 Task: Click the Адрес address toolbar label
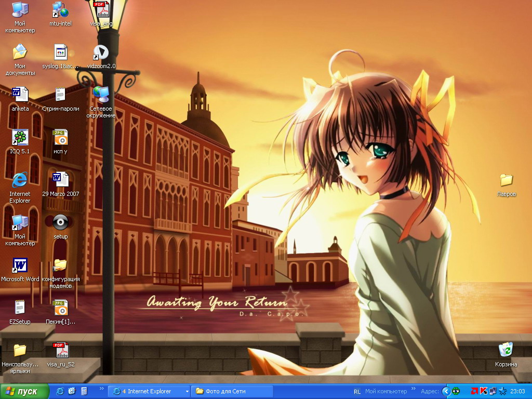pyautogui.click(x=430, y=392)
